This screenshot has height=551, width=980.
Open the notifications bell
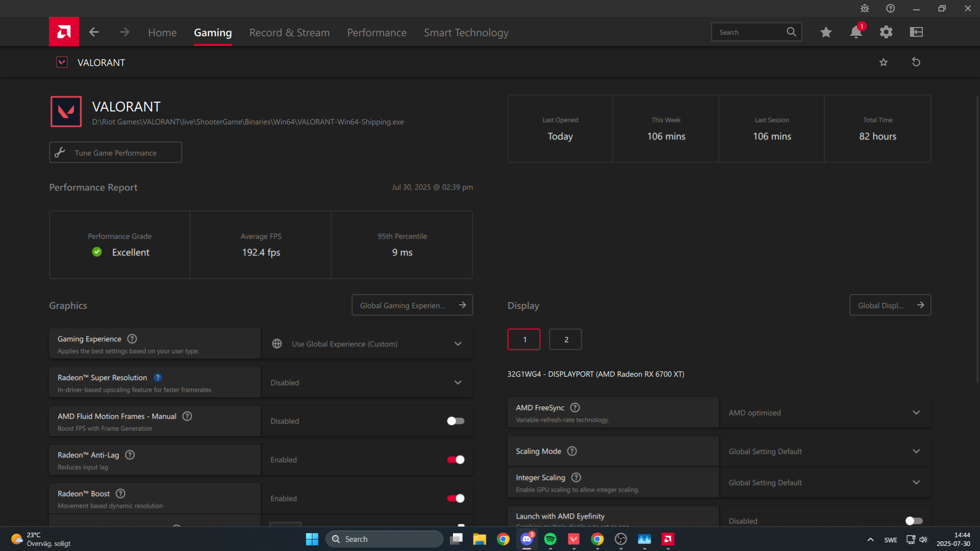pyautogui.click(x=856, y=32)
